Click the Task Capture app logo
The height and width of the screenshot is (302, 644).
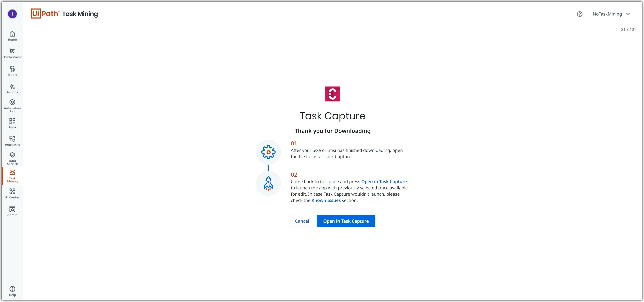click(x=332, y=94)
